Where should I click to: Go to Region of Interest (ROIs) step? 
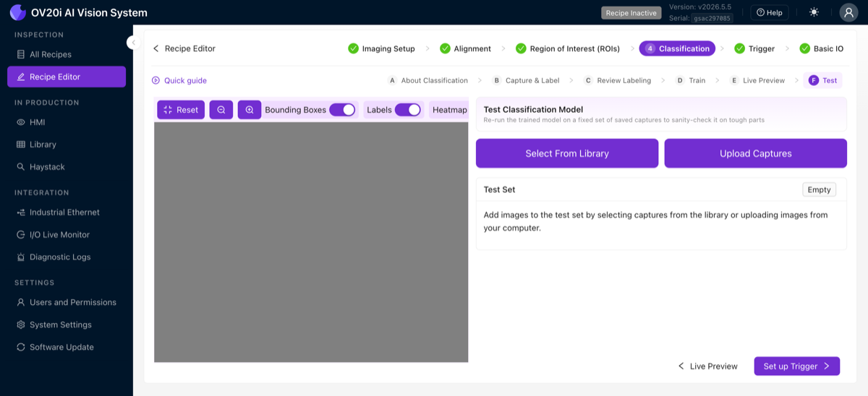pos(568,48)
